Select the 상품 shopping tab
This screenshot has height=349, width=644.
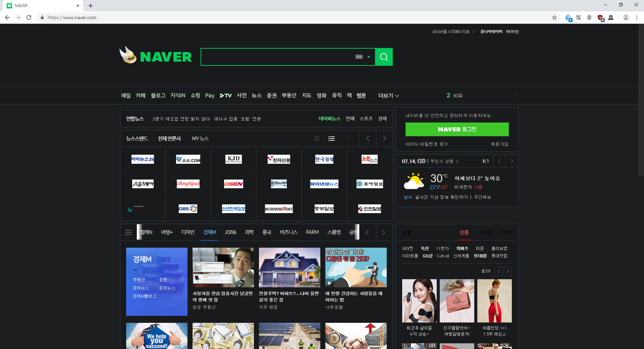464,233
